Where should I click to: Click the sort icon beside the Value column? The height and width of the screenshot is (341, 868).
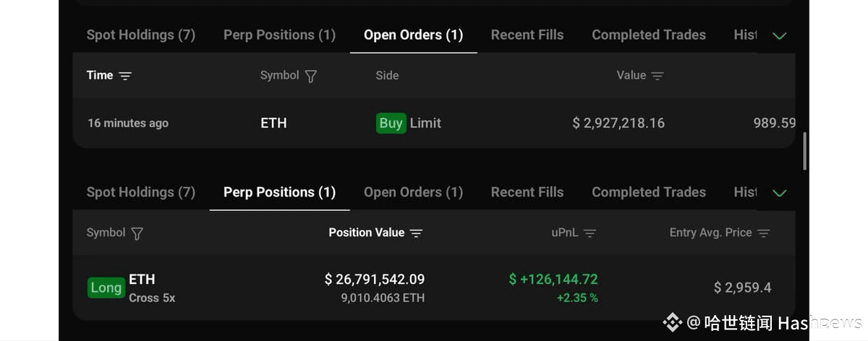[x=658, y=76]
